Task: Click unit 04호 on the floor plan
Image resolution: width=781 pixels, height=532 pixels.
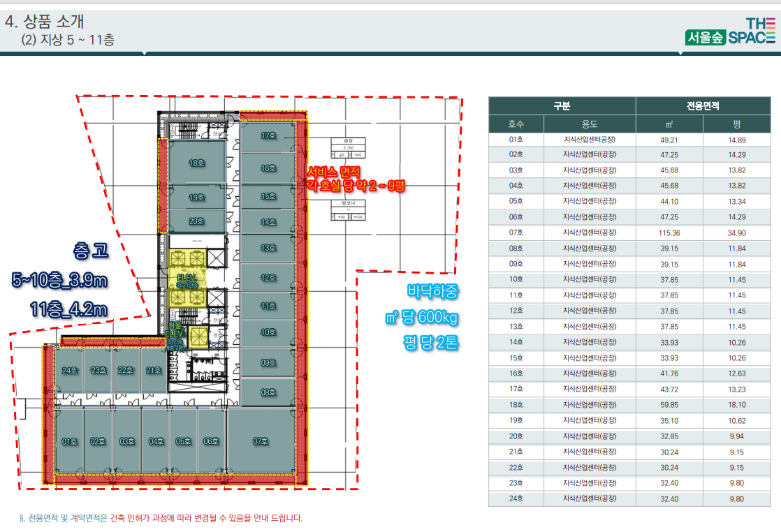Action: coord(156,441)
